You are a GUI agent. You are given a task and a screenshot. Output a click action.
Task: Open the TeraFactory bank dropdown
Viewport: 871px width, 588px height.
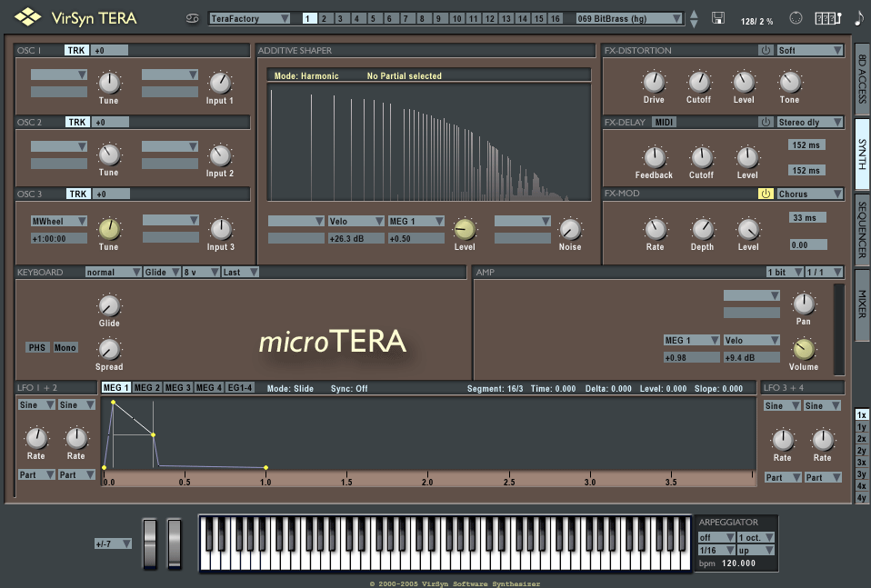pos(250,18)
